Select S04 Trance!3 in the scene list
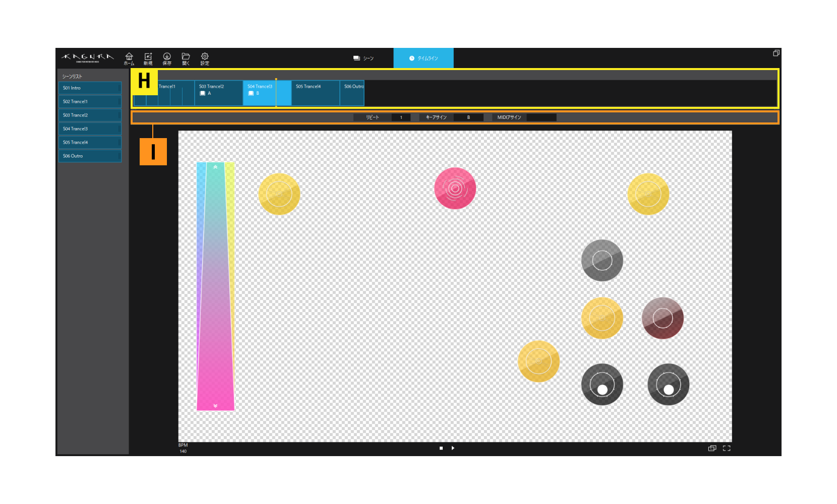 pyautogui.click(x=90, y=129)
